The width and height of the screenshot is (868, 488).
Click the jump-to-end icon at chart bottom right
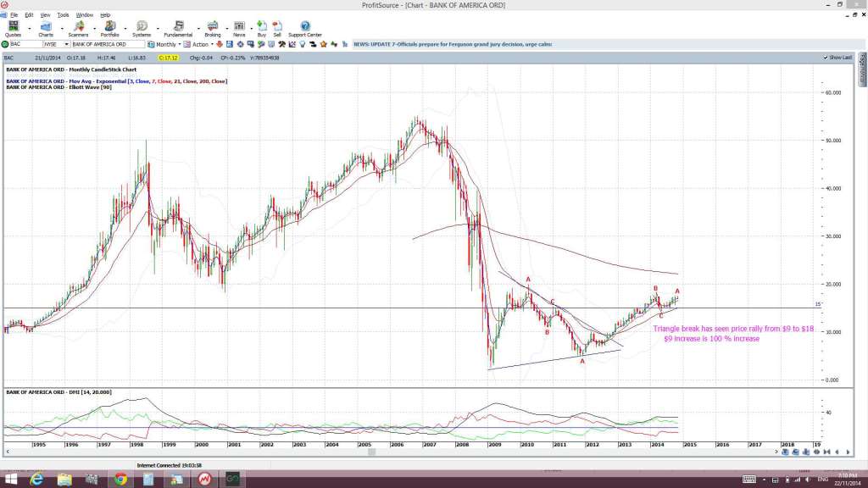pos(827,452)
